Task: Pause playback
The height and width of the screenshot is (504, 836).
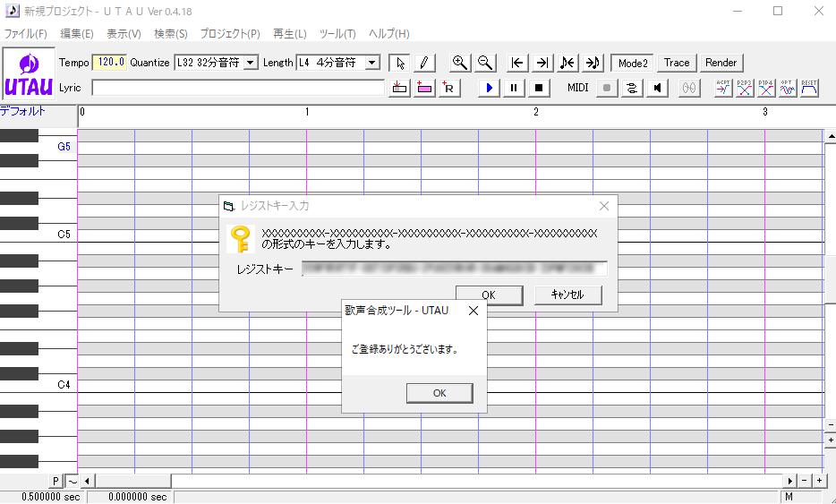Action: 514,88
